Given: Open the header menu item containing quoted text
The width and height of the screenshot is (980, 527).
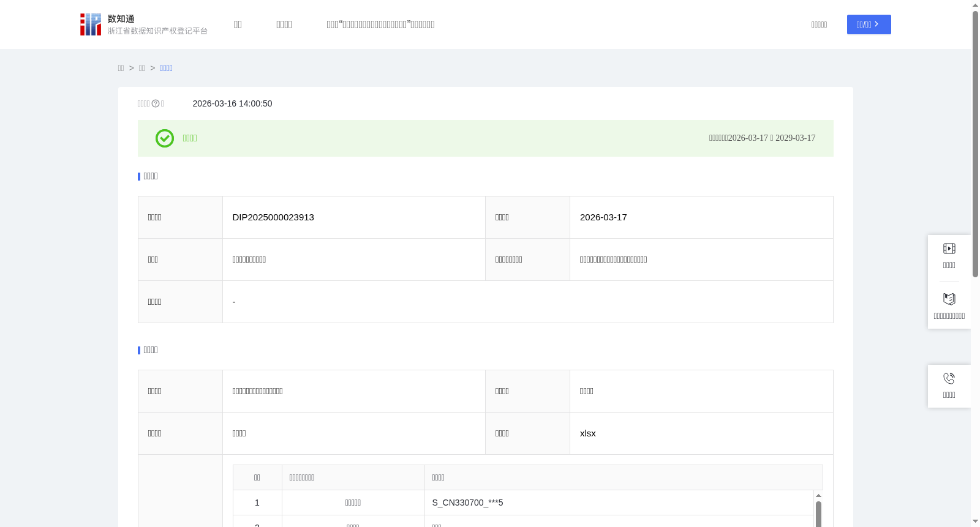Looking at the screenshot, I should (380, 24).
